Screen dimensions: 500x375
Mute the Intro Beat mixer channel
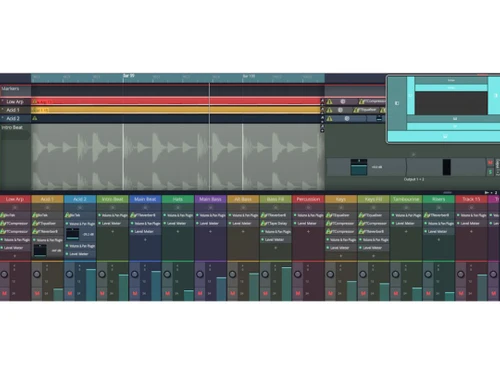click(x=102, y=293)
